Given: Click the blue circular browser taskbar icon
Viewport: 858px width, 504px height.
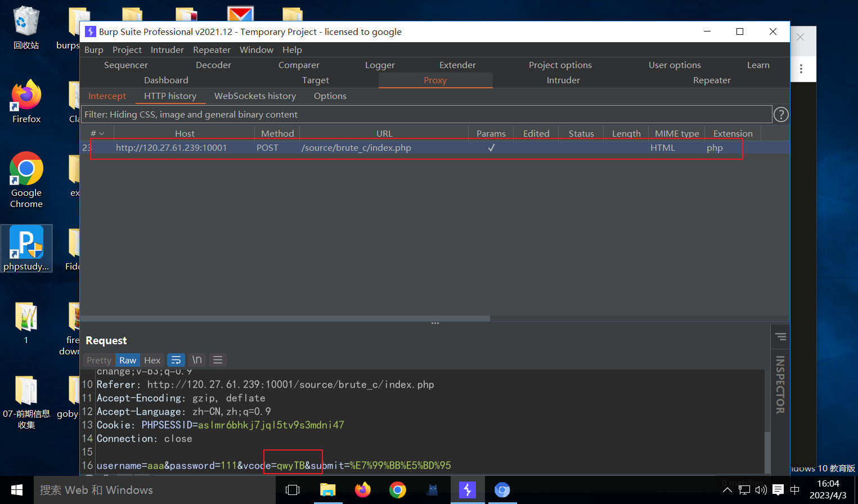Looking at the screenshot, I should [502, 490].
